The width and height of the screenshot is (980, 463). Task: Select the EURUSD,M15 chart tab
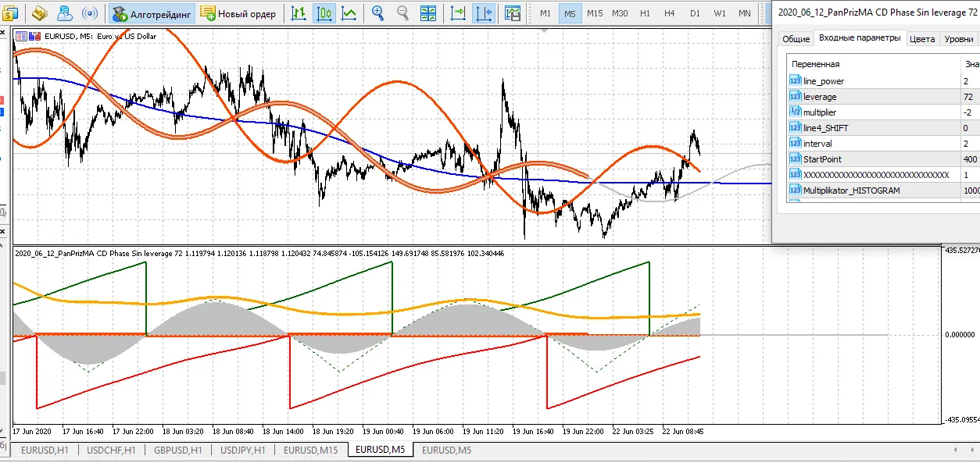[x=310, y=450]
